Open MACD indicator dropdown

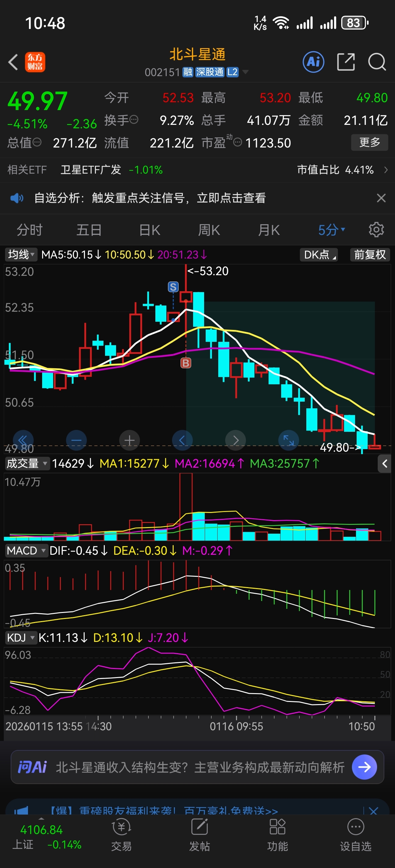point(26,551)
